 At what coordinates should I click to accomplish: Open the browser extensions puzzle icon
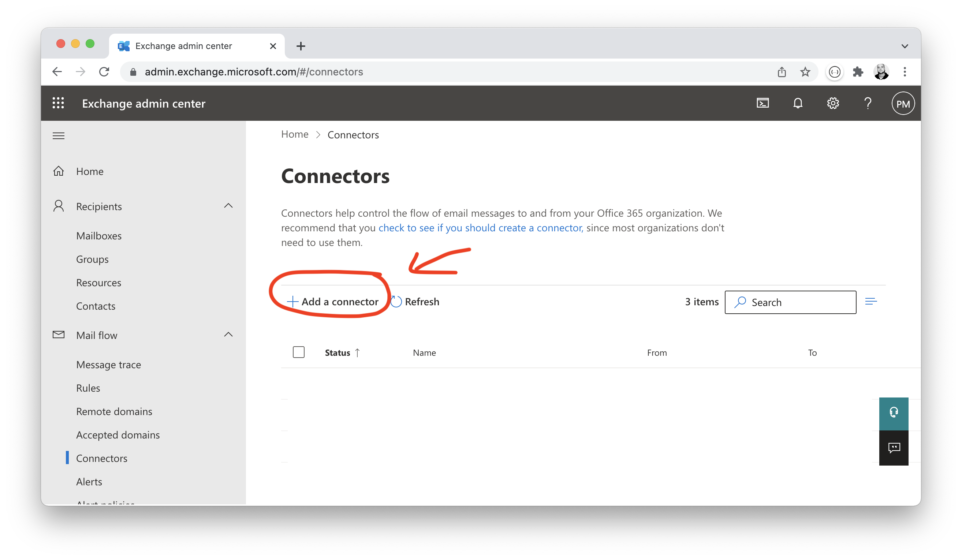[x=858, y=72]
